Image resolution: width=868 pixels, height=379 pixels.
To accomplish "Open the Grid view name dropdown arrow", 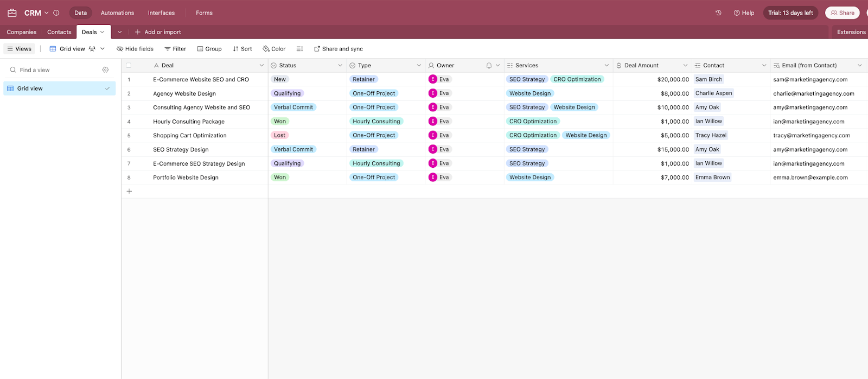I will point(103,49).
